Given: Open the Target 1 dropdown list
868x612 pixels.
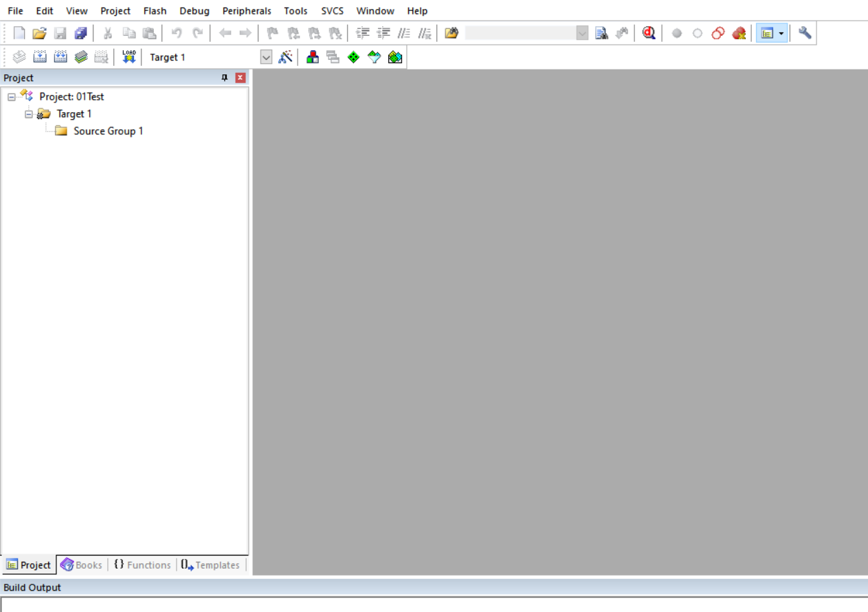Looking at the screenshot, I should 267,57.
